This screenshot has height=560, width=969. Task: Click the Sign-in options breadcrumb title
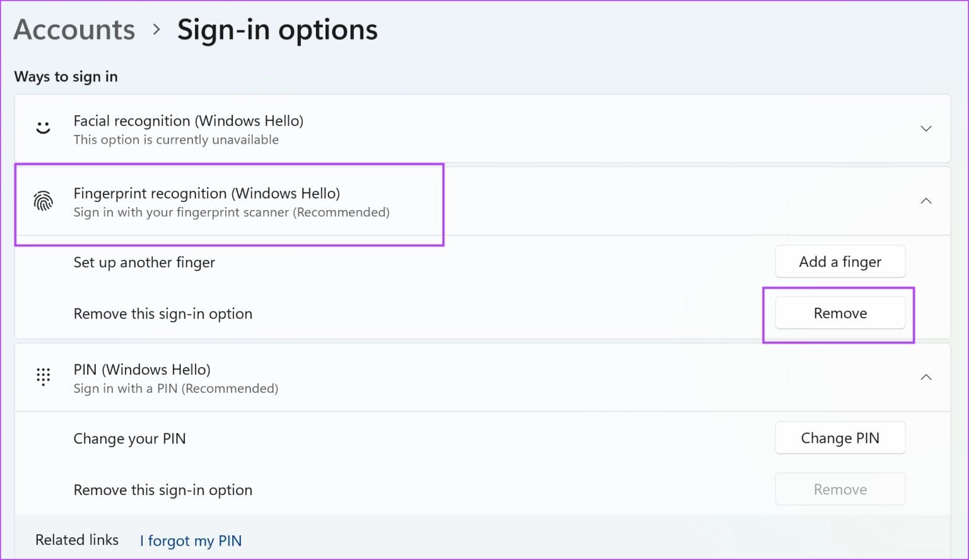click(278, 29)
